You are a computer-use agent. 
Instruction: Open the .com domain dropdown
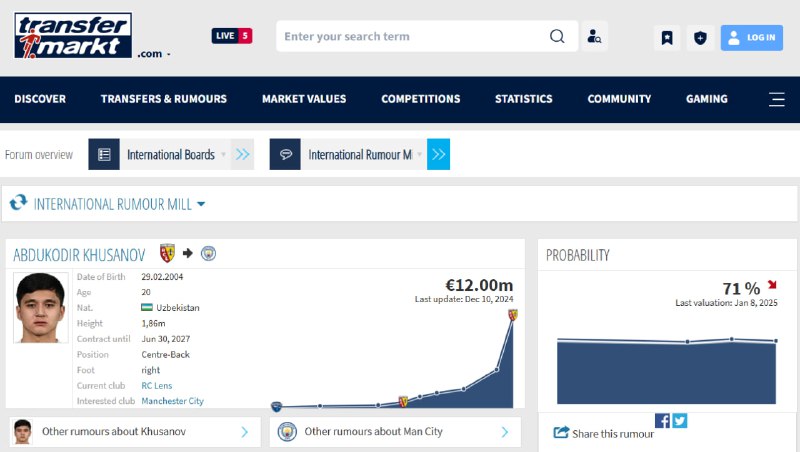[154, 54]
